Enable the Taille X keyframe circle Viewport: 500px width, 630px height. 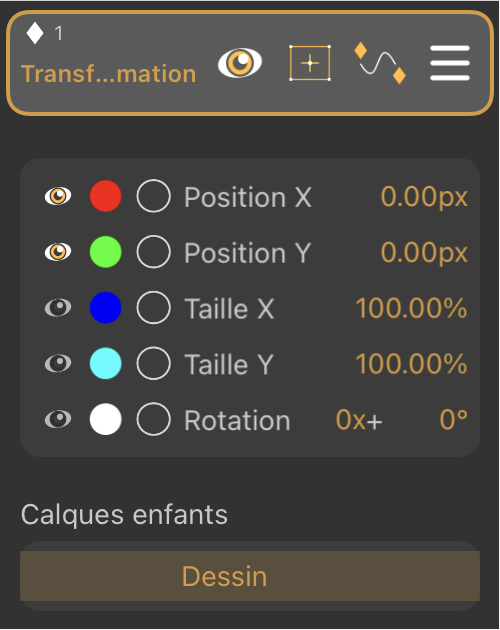pyautogui.click(x=154, y=308)
